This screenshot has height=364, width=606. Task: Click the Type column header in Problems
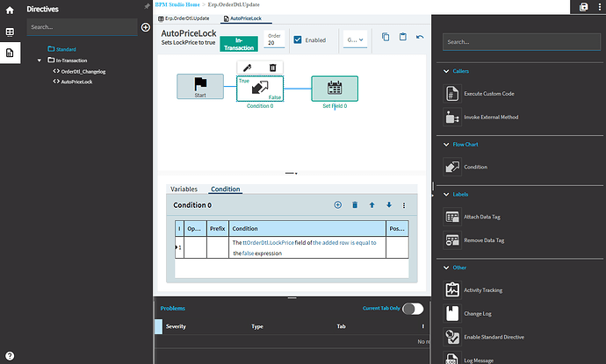tap(257, 326)
